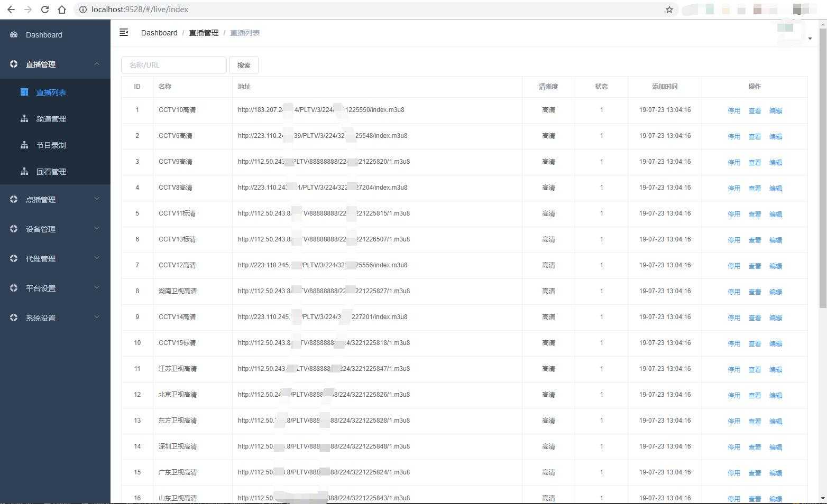This screenshot has height=504, width=827.
Task: Click the 系统设置 sidebar icon
Action: [14, 318]
